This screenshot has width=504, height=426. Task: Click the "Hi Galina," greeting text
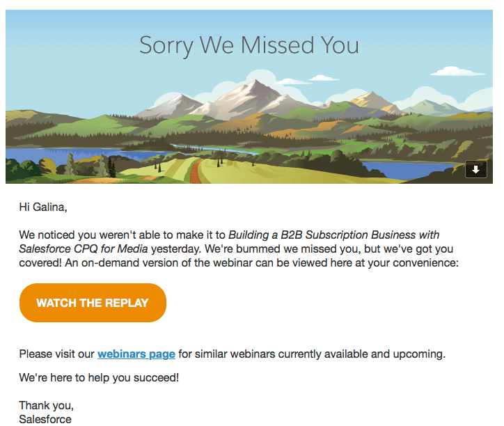[43, 206]
